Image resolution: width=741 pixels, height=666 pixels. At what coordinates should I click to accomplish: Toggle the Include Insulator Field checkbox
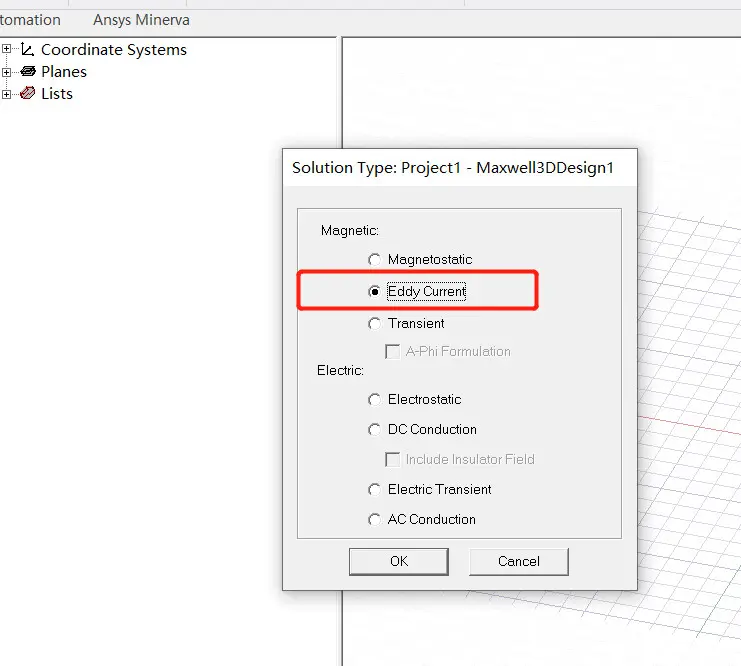pyautogui.click(x=393, y=459)
